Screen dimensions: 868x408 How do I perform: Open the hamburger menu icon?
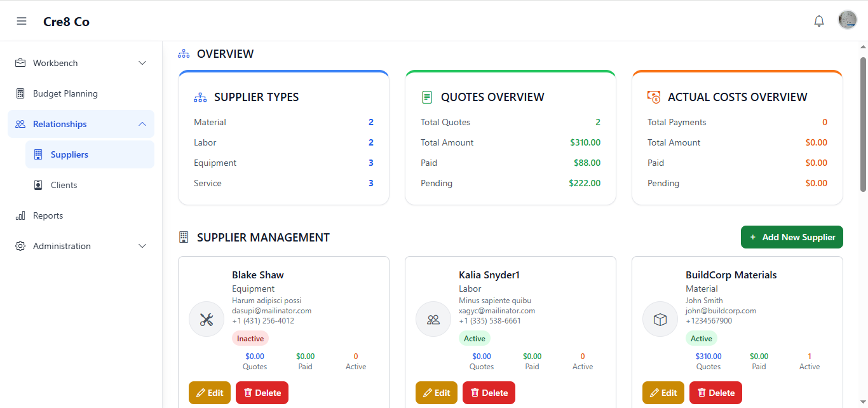[x=22, y=21]
